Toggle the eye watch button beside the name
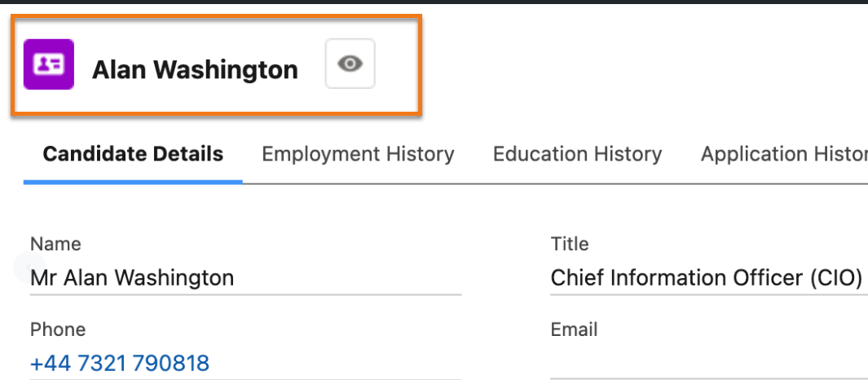 point(350,64)
